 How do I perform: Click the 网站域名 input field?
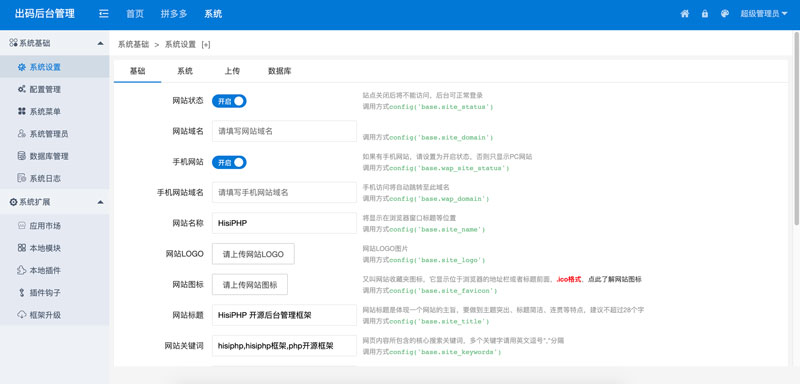tap(284, 131)
